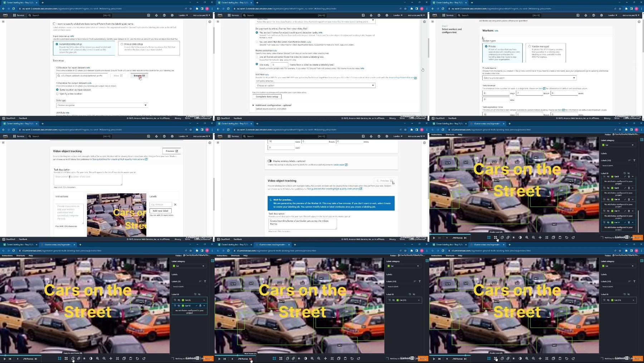Delete Car10 label with trash icon
Viewport: 644px width, 363px height.
pos(629,199)
